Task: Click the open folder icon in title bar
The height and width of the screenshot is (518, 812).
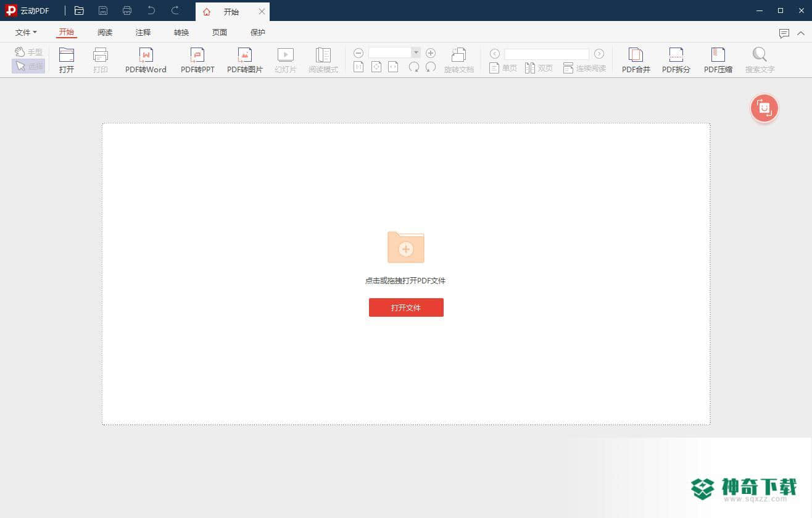Action: click(79, 10)
